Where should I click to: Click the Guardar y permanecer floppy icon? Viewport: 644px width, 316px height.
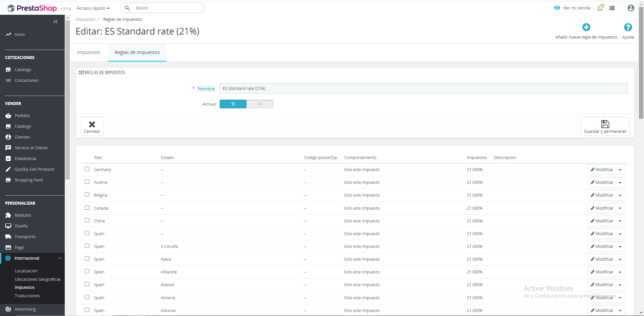pos(605,124)
